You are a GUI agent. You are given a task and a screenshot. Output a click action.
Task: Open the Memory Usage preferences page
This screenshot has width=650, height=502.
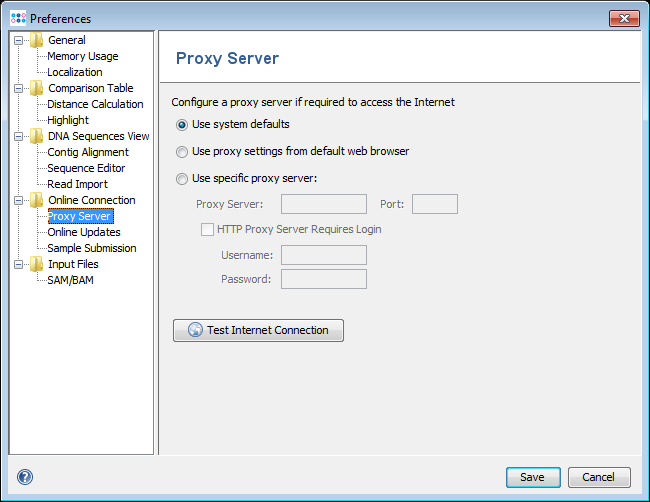[82, 56]
